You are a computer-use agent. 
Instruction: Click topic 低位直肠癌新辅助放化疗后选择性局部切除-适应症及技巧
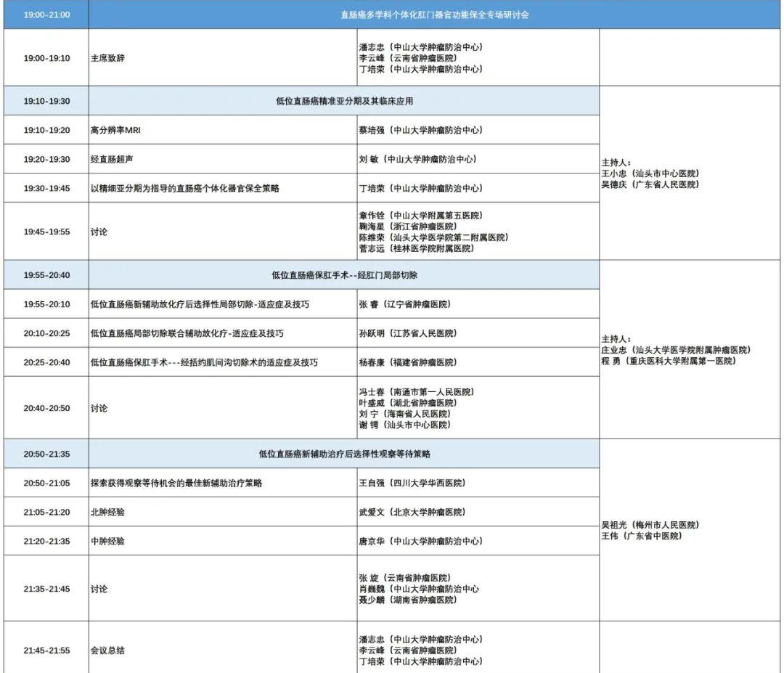click(200, 304)
